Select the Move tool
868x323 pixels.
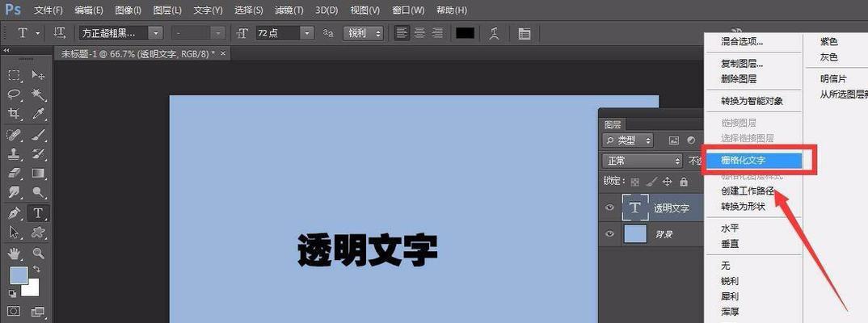pyautogui.click(x=38, y=75)
